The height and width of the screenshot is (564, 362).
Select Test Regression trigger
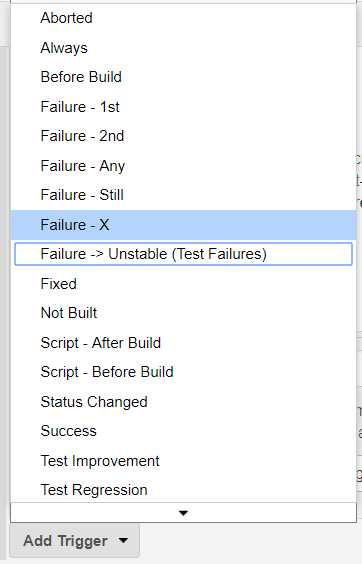[x=184, y=490]
